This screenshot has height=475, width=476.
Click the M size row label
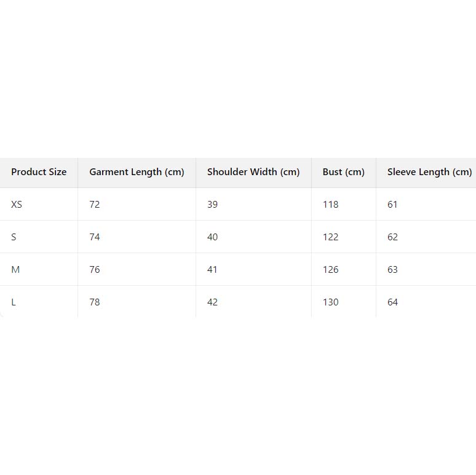15,270
